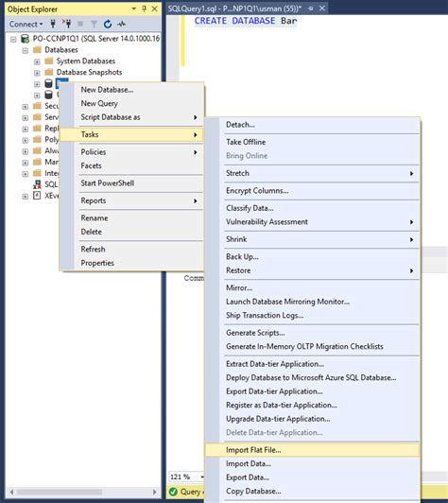Viewport: 448px width, 503px height.
Task: Expand the selected database node
Action: pyautogui.click(x=37, y=84)
